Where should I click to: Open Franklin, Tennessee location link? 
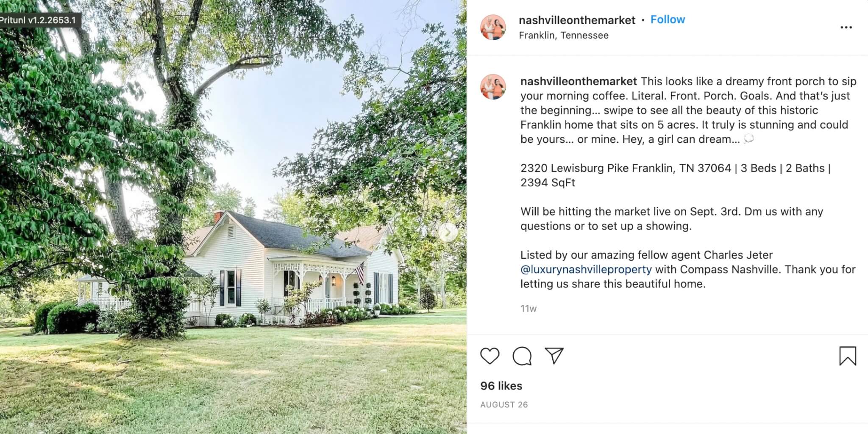point(564,36)
